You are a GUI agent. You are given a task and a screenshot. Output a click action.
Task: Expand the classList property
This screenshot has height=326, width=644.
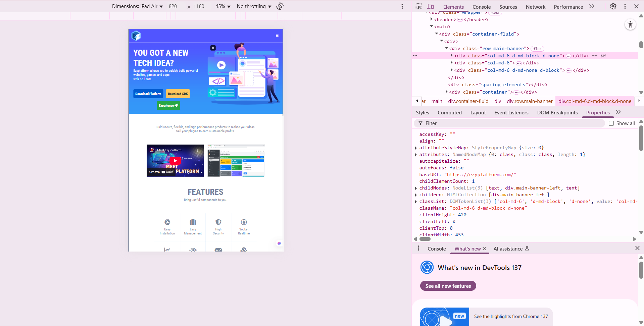pyautogui.click(x=416, y=202)
